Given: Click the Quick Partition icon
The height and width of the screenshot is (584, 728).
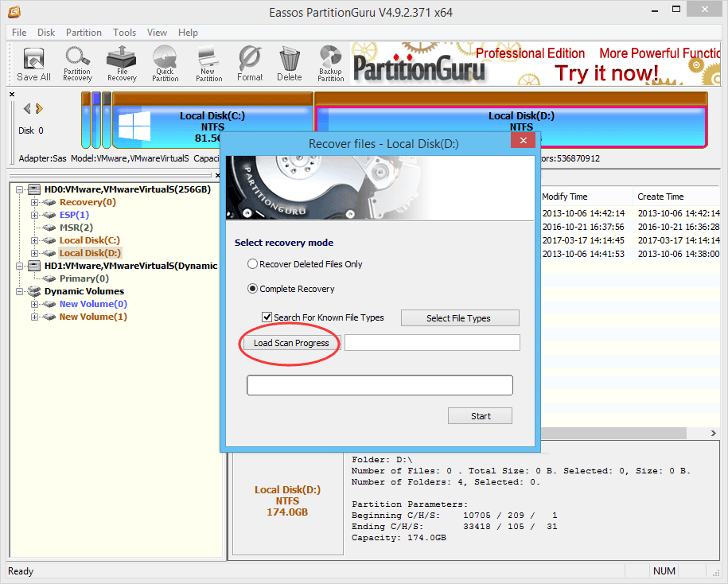Looking at the screenshot, I should pyautogui.click(x=165, y=64).
